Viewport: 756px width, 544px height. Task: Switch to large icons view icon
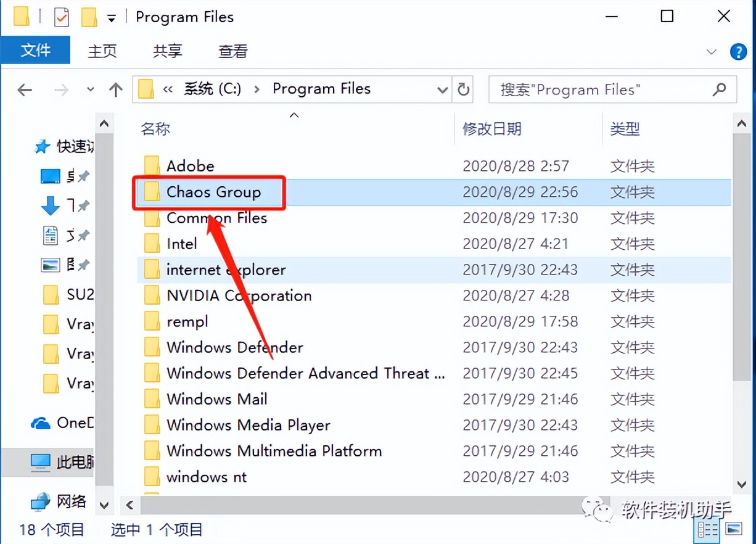733,529
